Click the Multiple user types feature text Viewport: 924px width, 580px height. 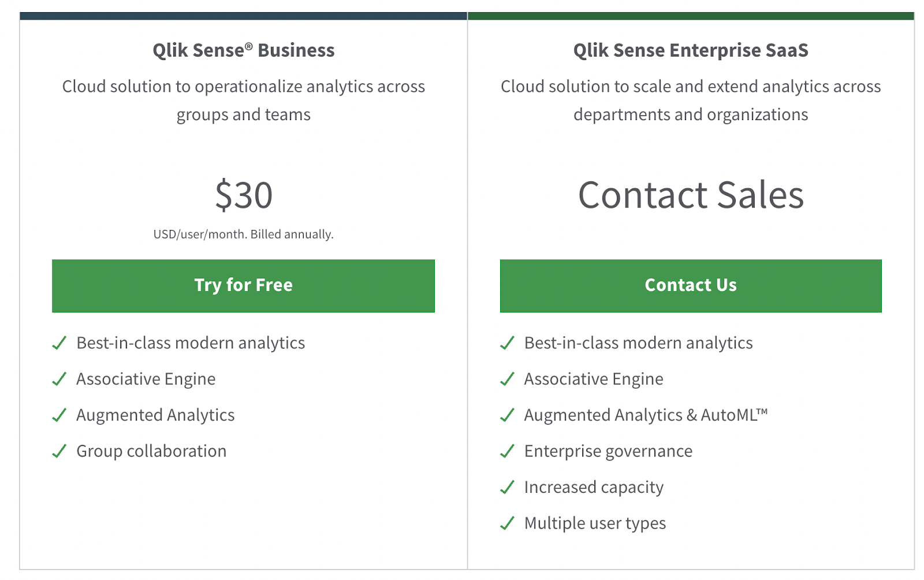tap(595, 523)
